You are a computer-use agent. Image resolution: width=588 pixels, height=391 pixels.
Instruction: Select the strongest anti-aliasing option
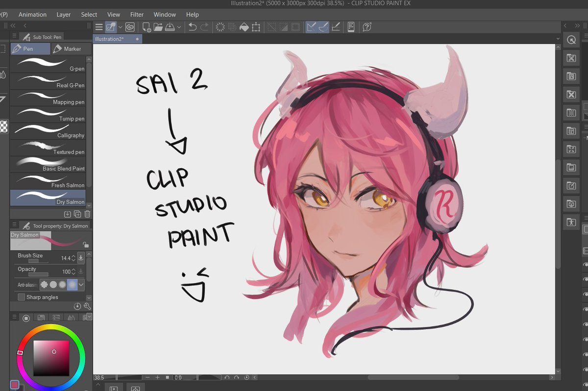pos(72,285)
